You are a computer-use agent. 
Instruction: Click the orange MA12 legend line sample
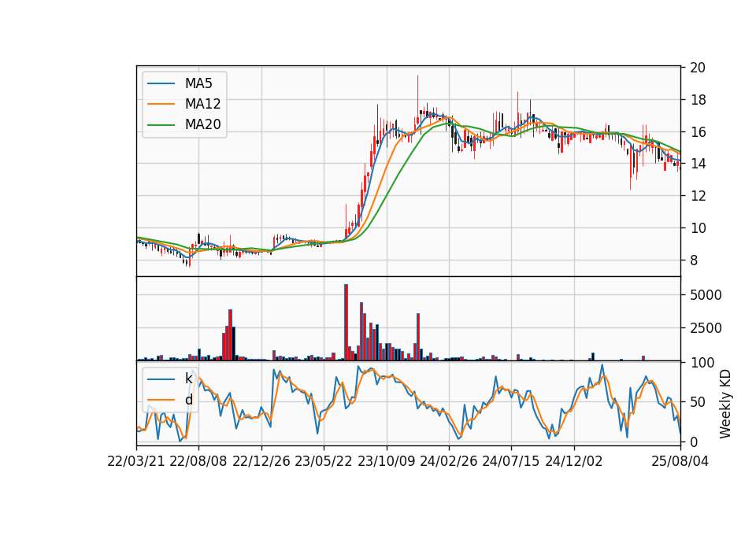161,104
